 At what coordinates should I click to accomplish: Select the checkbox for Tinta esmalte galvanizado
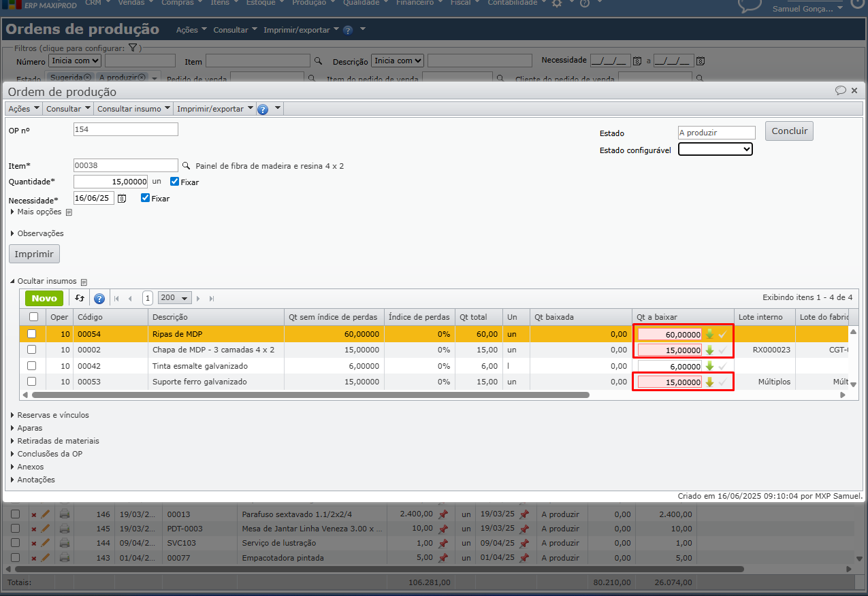(x=31, y=366)
